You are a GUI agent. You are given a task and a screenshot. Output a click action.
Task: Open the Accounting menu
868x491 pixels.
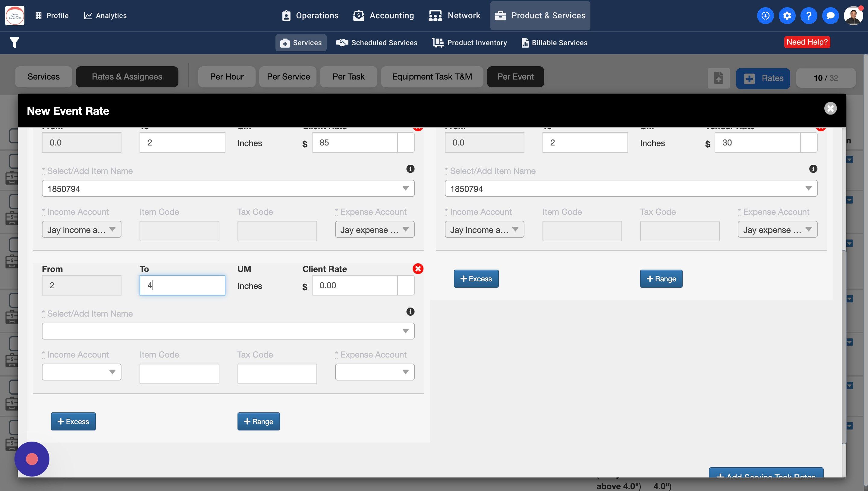pyautogui.click(x=384, y=15)
